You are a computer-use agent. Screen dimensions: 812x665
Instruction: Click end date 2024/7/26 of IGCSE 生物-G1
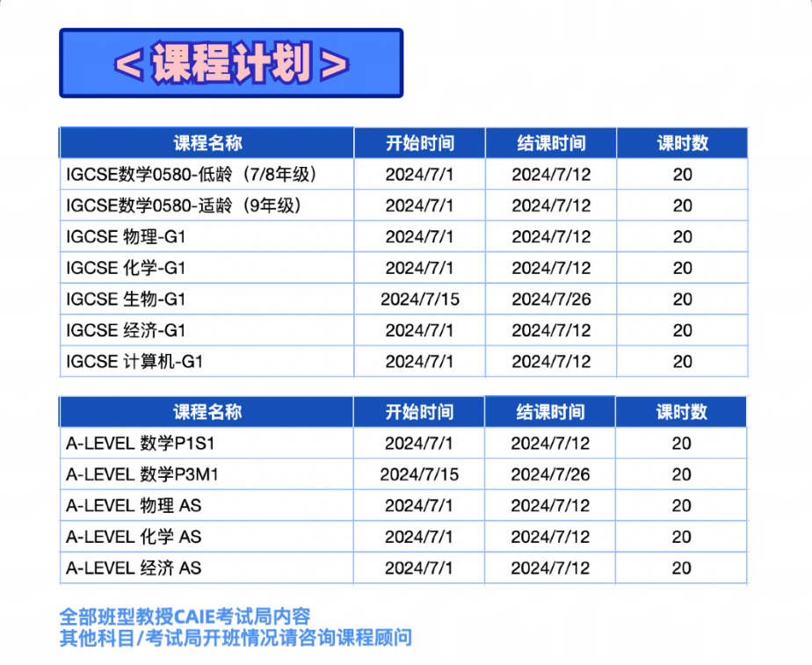point(551,300)
